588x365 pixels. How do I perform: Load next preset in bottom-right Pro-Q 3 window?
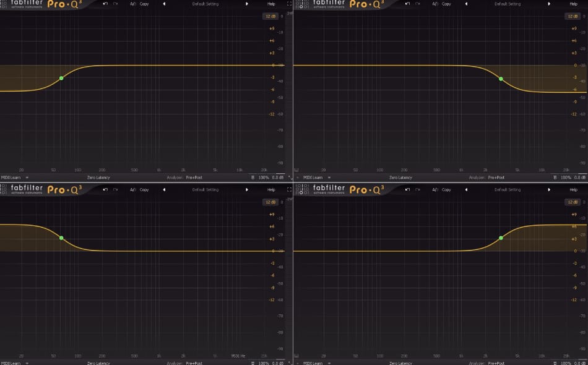pyautogui.click(x=549, y=190)
